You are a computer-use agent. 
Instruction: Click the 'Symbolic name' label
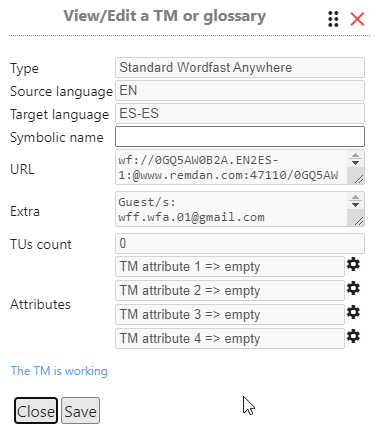coord(57,137)
